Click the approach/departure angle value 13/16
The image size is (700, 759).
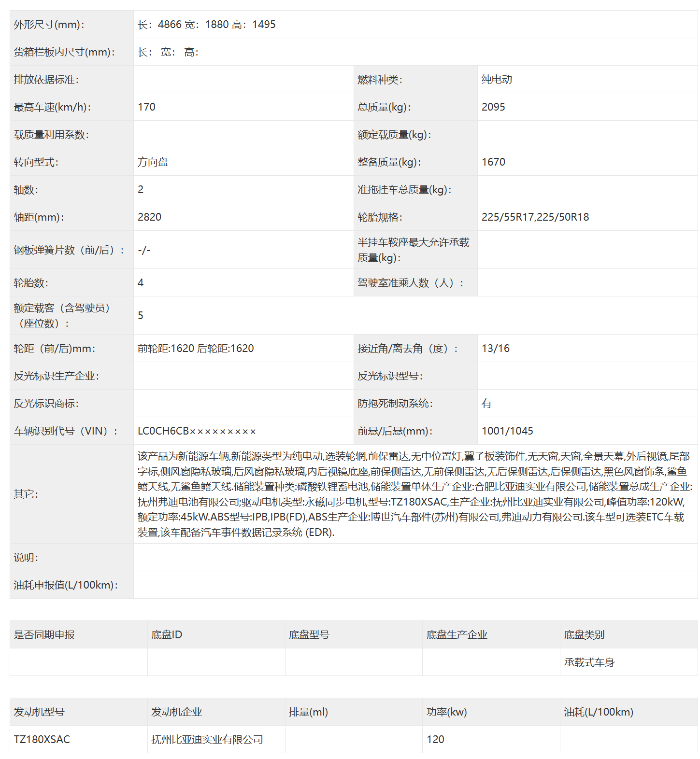[495, 349]
